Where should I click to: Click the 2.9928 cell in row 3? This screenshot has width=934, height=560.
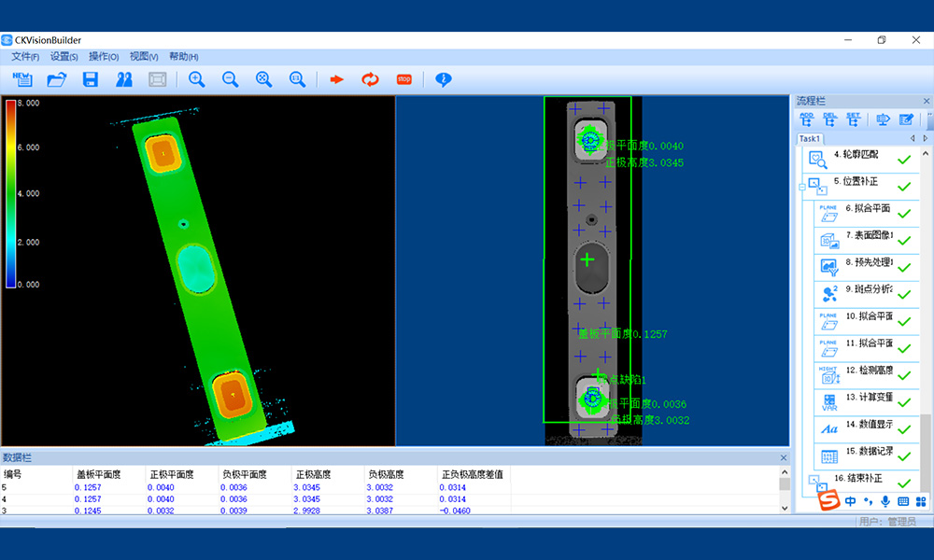306,511
